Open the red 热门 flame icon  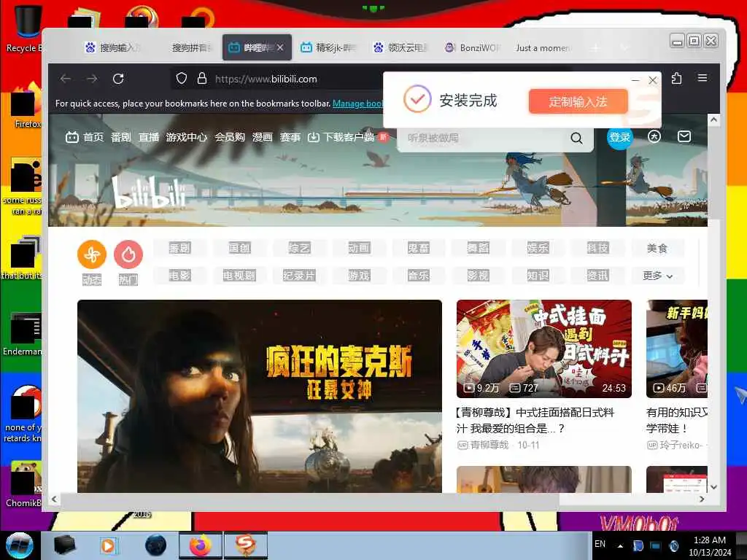(128, 254)
